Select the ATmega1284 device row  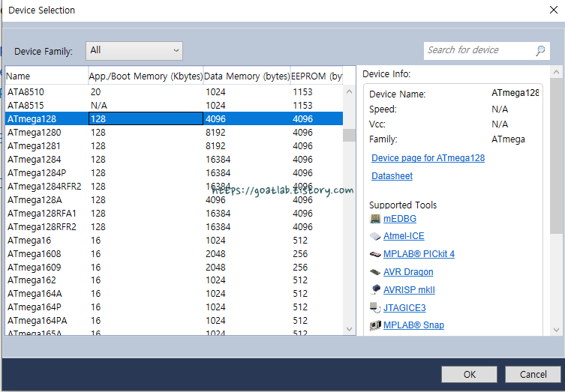[x=174, y=160]
